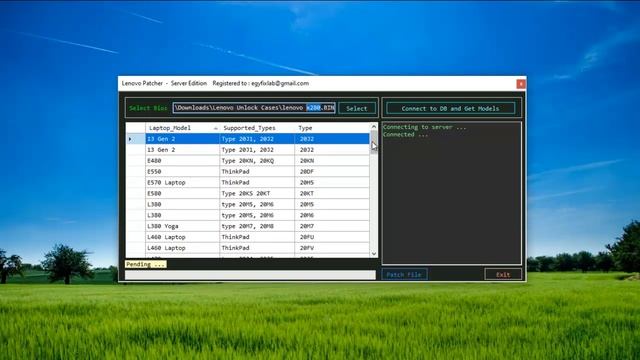Click the 'Connecting to server ...' log line
This screenshot has width=640, height=360.
[x=424, y=127]
